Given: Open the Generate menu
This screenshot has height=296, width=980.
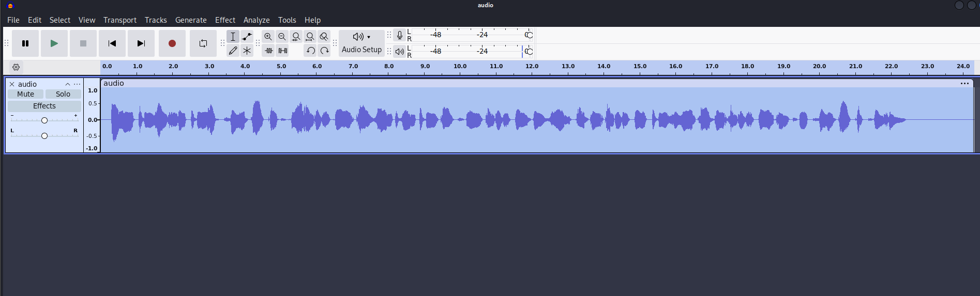Looking at the screenshot, I should click(x=191, y=20).
